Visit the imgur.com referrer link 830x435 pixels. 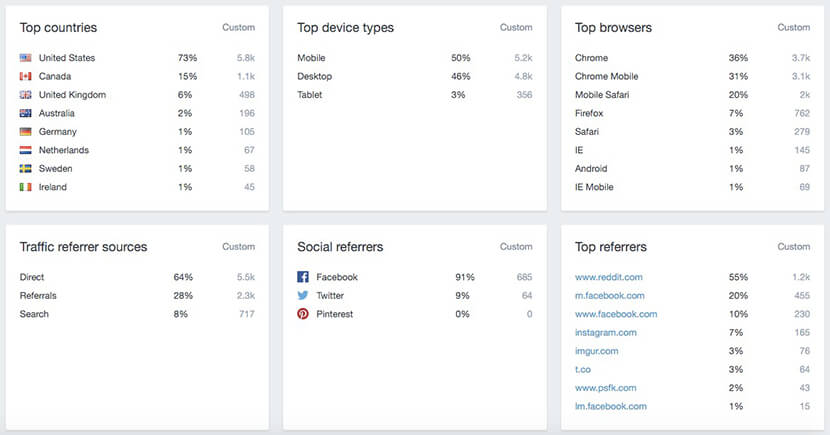(597, 351)
